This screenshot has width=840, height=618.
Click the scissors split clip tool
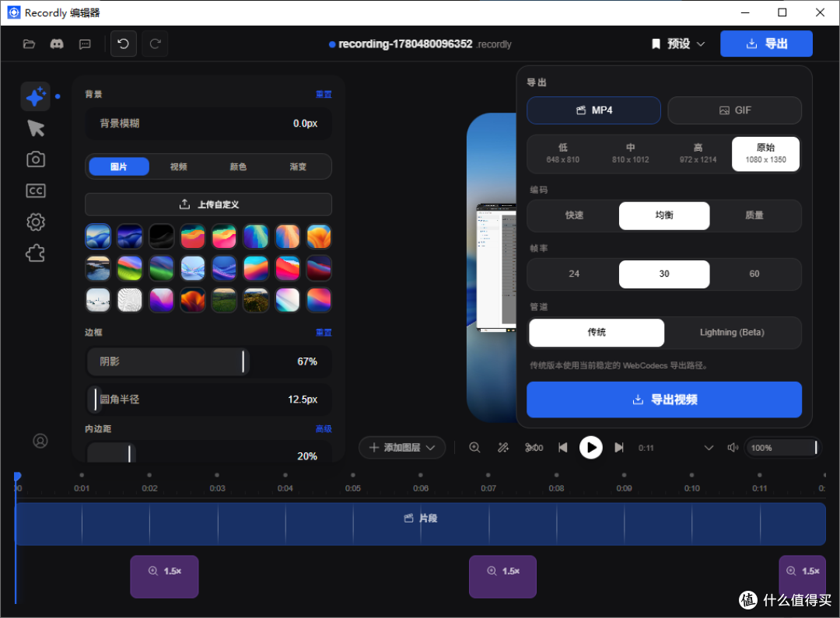[534, 448]
